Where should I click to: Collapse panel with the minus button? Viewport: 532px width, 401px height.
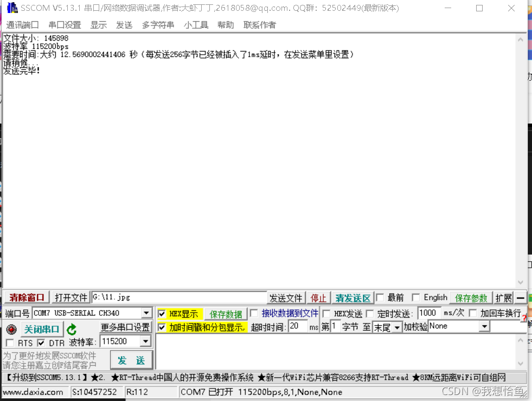tap(520, 297)
